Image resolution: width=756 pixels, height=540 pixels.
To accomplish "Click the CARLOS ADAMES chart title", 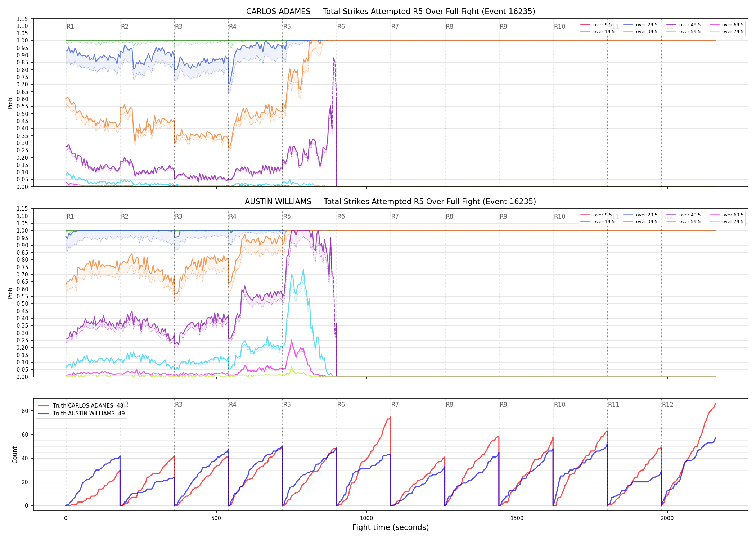I will coord(391,12).
